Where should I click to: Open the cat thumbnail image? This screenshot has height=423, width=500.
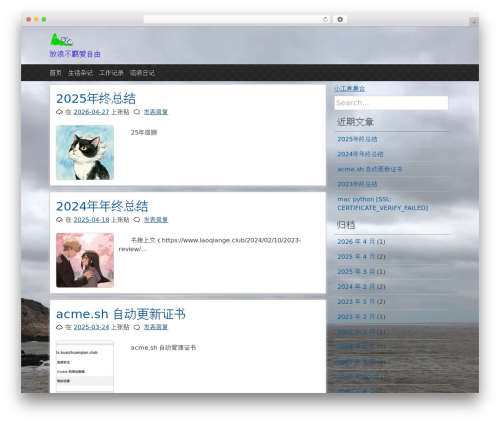click(x=85, y=153)
